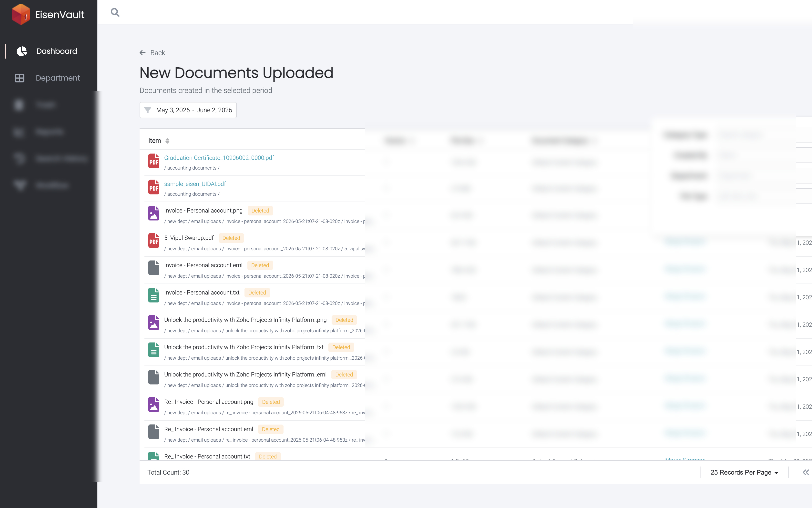Select Unlock the productivity Zoho Projects .txt name
The width and height of the screenshot is (812, 508).
click(244, 347)
